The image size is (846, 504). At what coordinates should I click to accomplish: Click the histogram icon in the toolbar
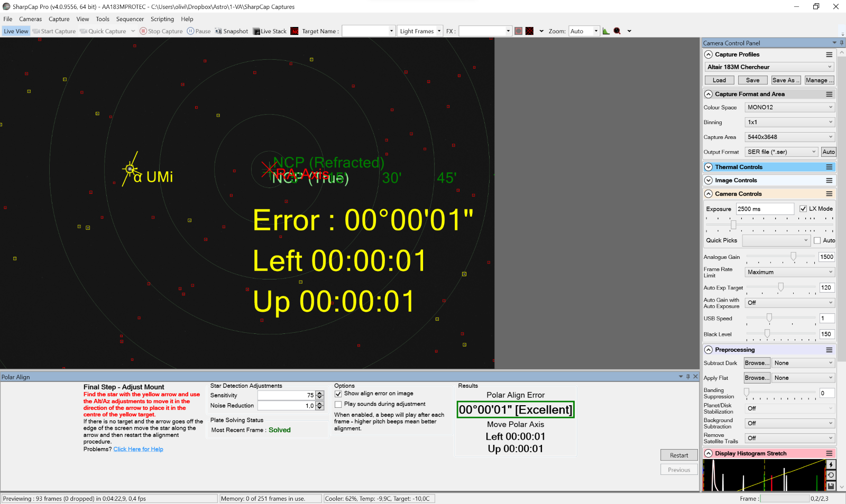tap(606, 31)
